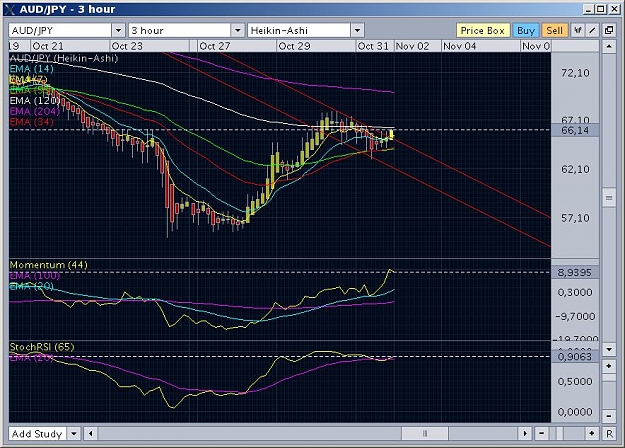This screenshot has height=448, width=625.
Task: Open the Heikin-Ashi chart type dropdown arrow
Action: [x=358, y=30]
